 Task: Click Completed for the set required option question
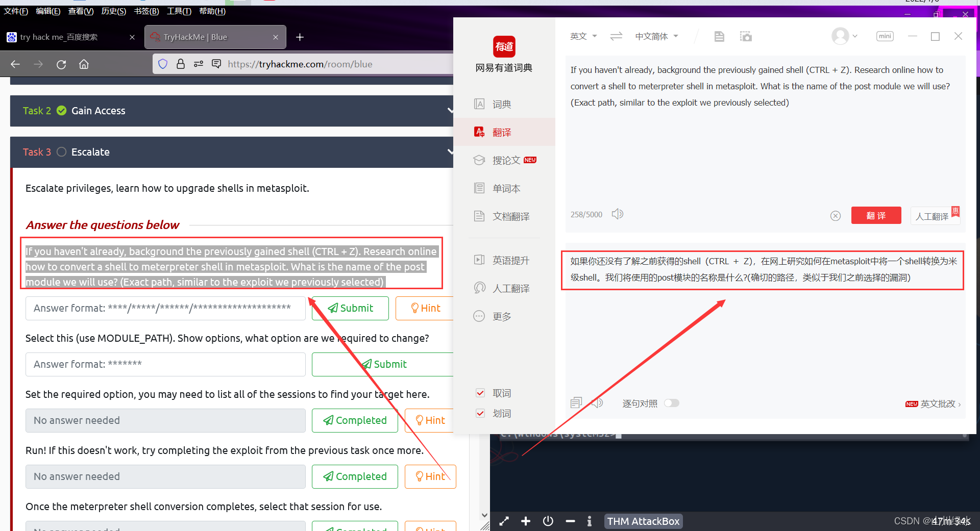[355, 420]
